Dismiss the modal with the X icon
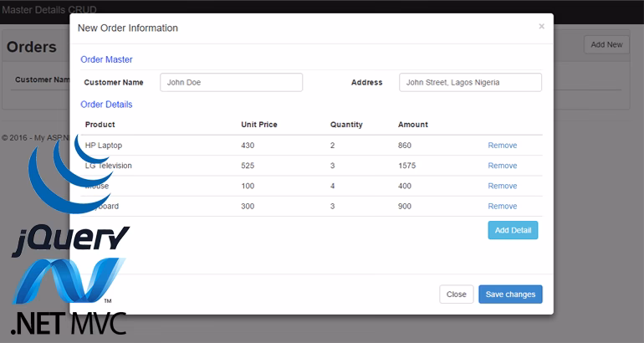Viewport: 644px width, 343px height. point(541,27)
